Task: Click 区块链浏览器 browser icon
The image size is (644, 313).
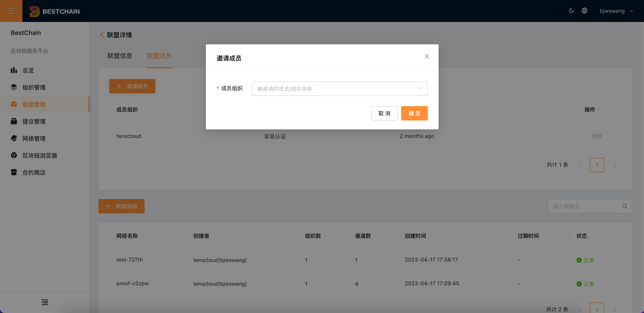Action: coord(14,155)
